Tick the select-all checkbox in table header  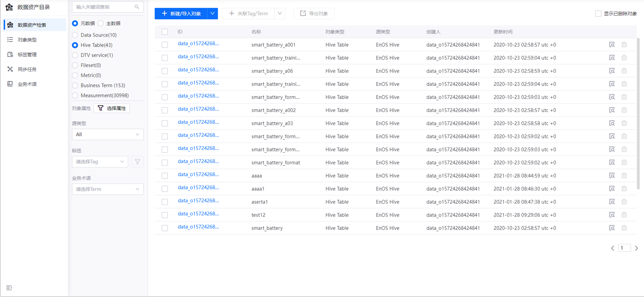tap(165, 32)
